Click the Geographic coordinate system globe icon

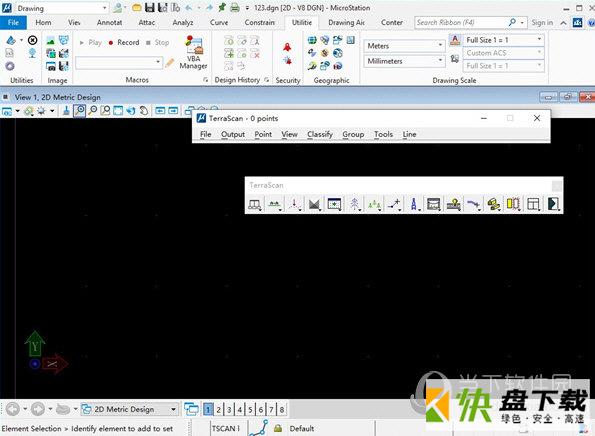click(x=312, y=40)
